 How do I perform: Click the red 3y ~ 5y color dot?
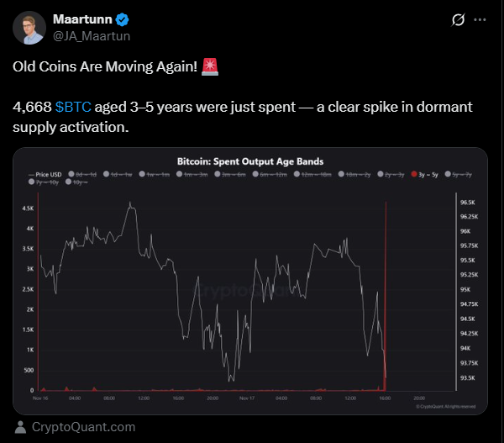point(413,174)
